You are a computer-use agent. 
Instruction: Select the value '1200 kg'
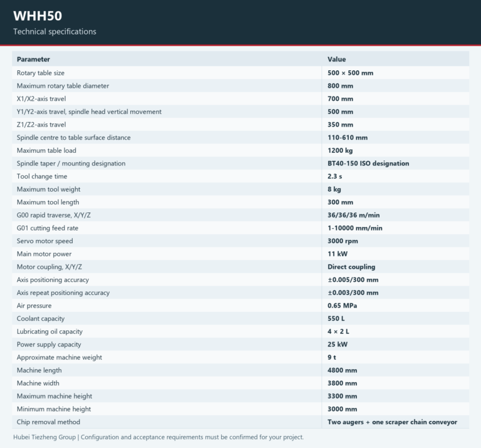[340, 150]
